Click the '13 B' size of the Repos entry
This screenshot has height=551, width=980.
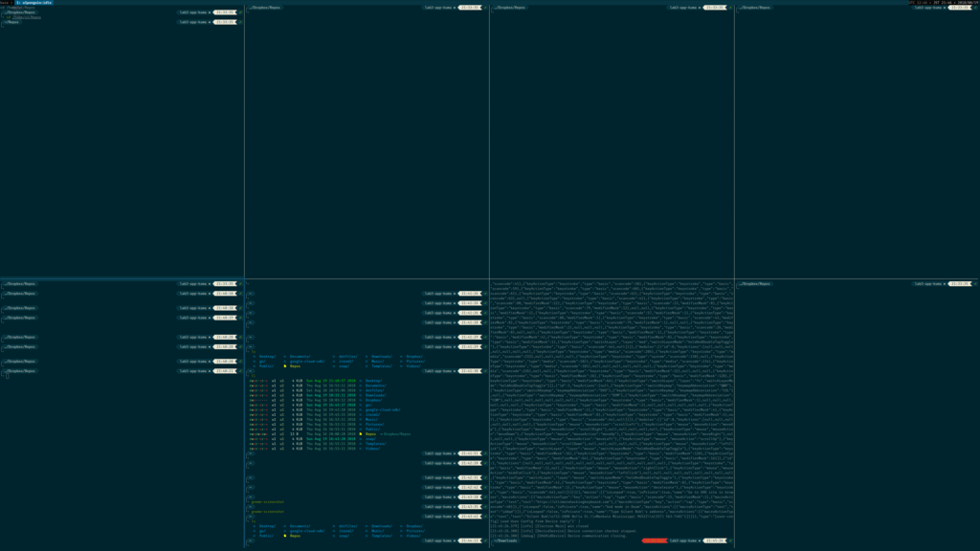pos(294,434)
